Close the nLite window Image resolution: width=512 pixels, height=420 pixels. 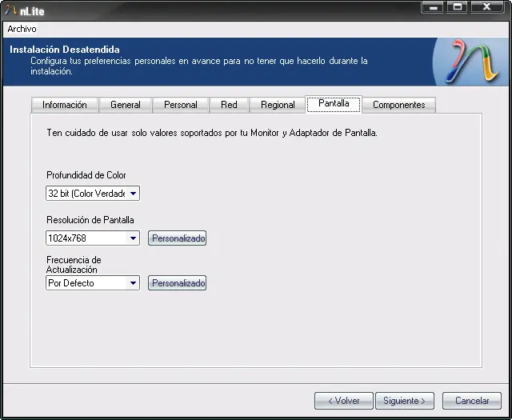486,7
